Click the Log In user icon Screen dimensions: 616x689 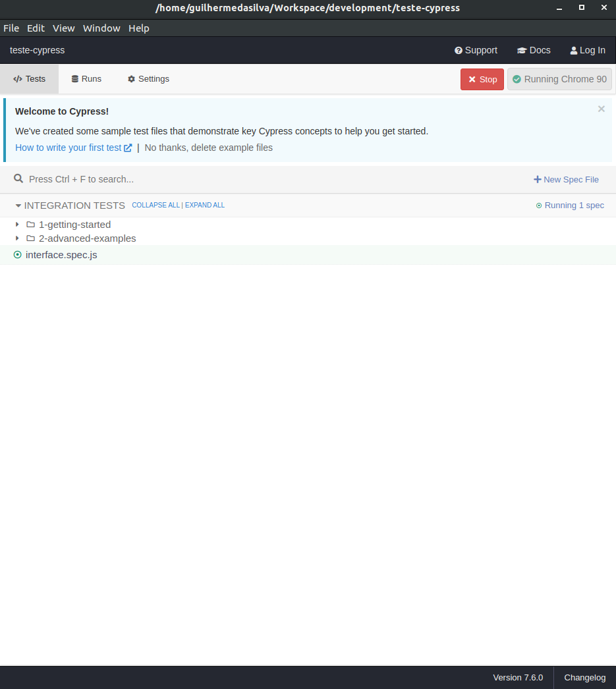[x=574, y=51]
